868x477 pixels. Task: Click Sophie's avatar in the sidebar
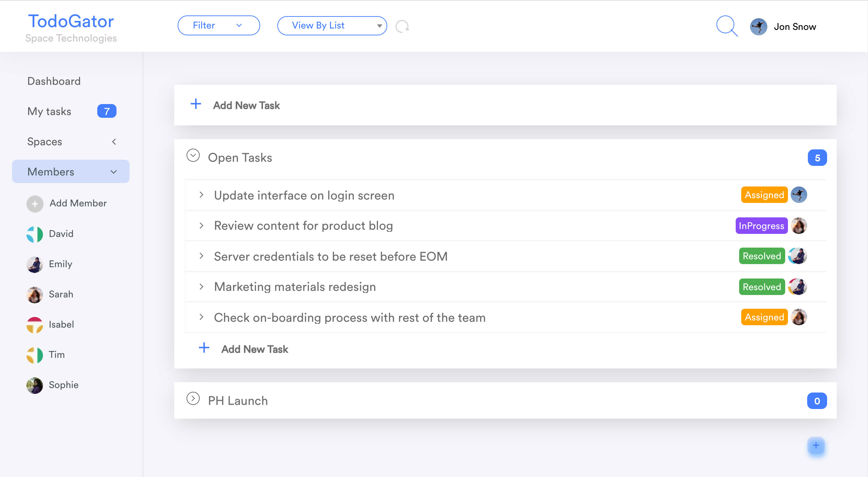35,385
